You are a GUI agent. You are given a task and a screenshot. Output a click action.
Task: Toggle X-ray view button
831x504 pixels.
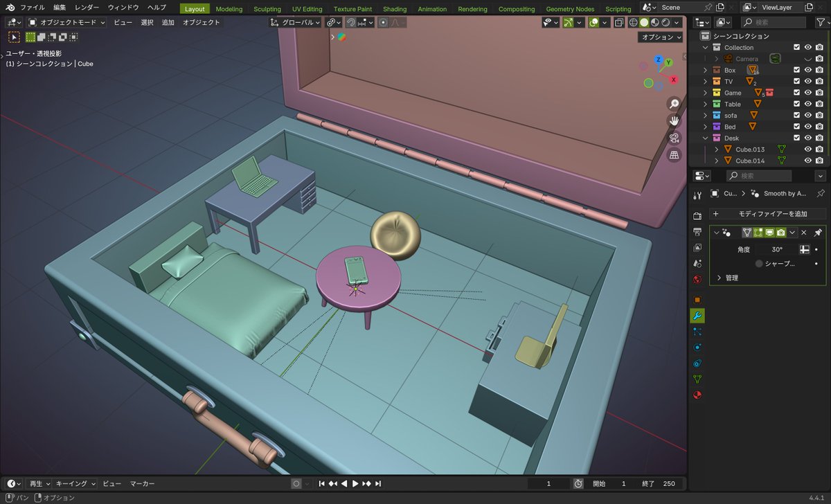[x=619, y=22]
